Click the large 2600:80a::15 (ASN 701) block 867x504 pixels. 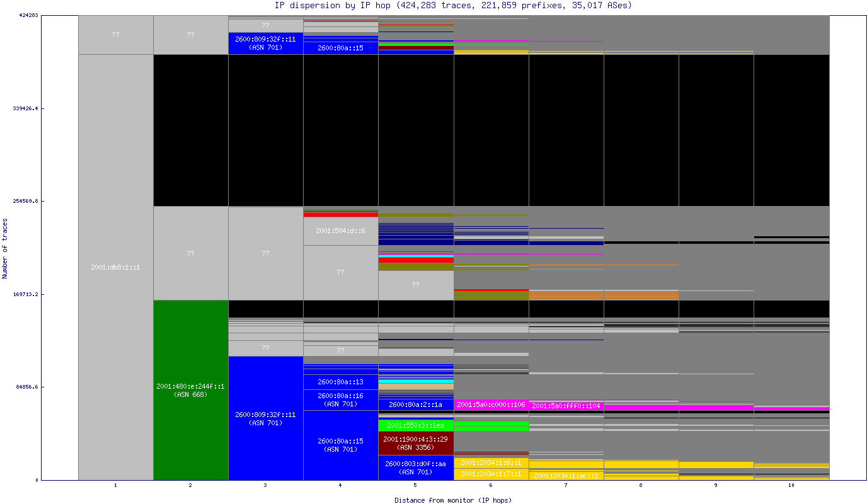(x=341, y=445)
